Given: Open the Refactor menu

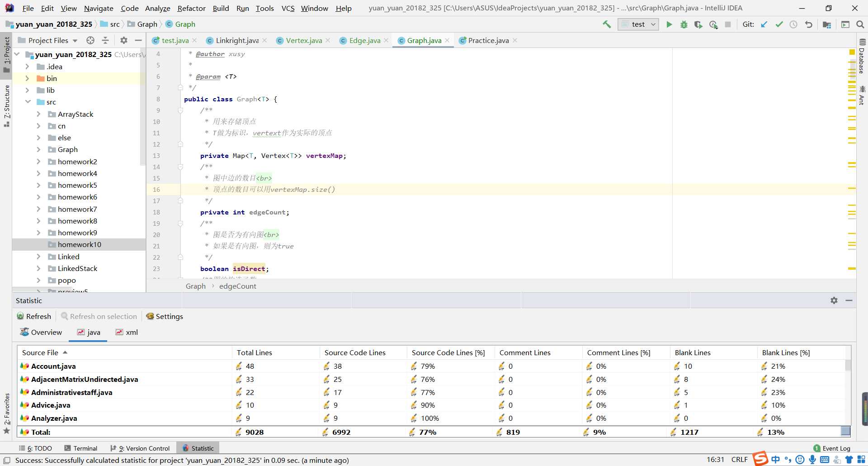Looking at the screenshot, I should [191, 8].
